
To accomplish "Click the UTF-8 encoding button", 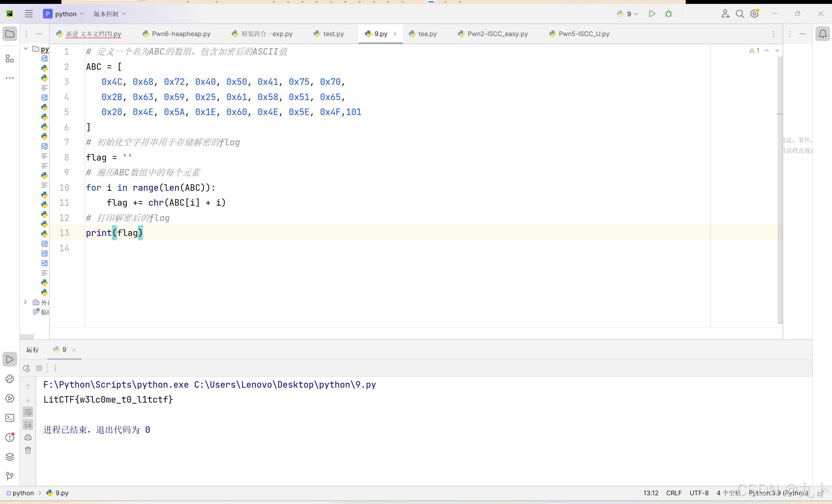I will [699, 493].
